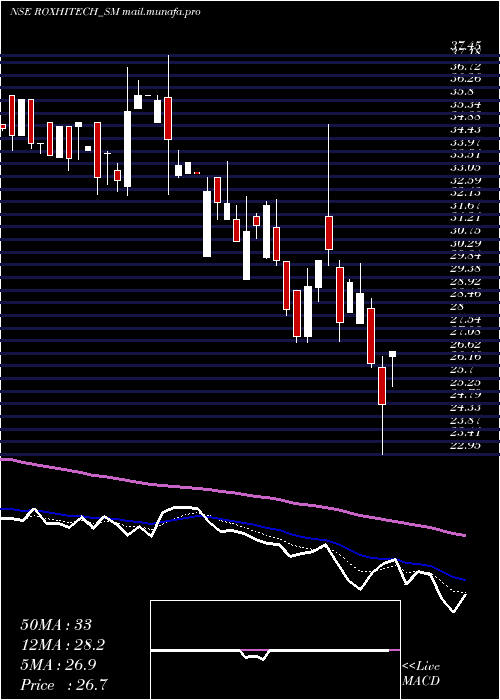
Task: Click the 28 price axis label
Action: pyautogui.click(x=458, y=307)
